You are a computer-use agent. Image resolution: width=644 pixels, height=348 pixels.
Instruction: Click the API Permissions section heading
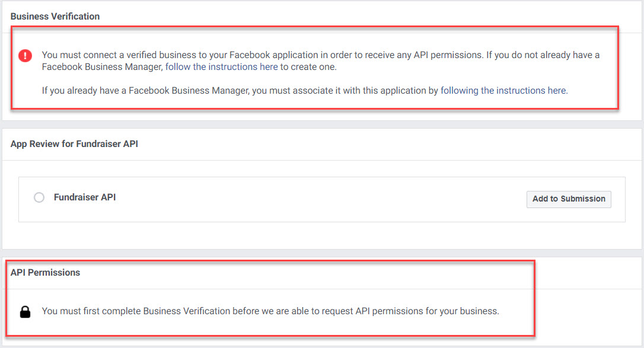45,273
